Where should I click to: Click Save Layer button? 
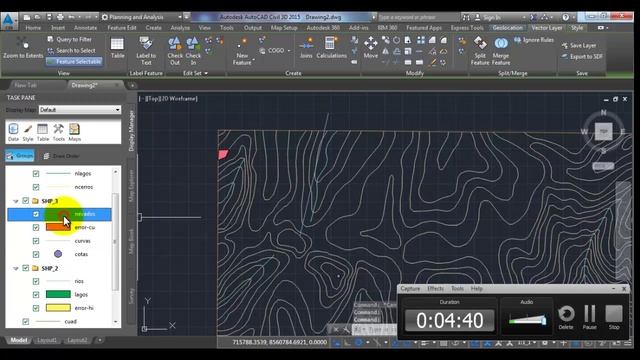[579, 45]
